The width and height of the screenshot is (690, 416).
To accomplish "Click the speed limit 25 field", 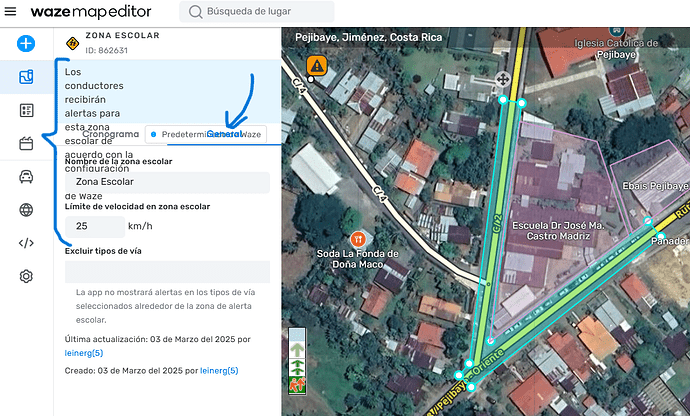I will [95, 226].
